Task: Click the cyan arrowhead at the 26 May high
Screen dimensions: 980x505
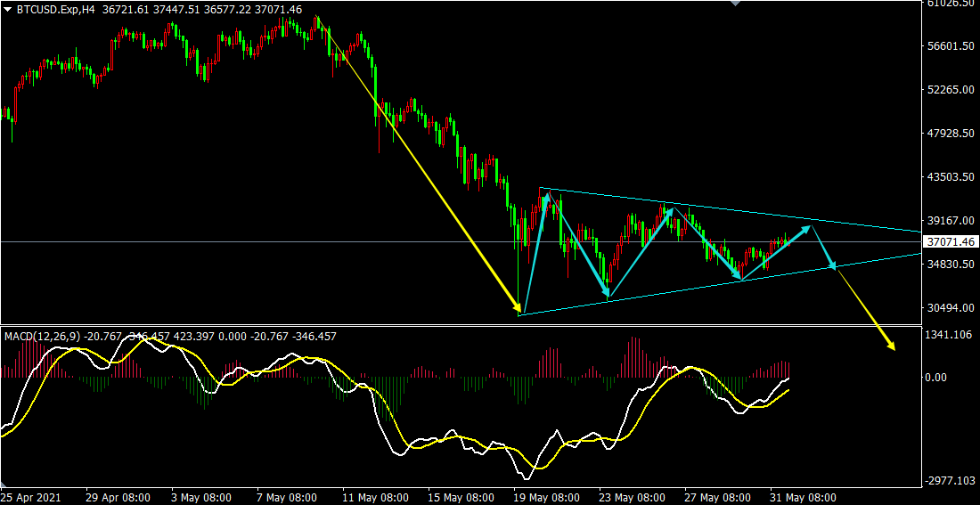Action: (x=668, y=211)
